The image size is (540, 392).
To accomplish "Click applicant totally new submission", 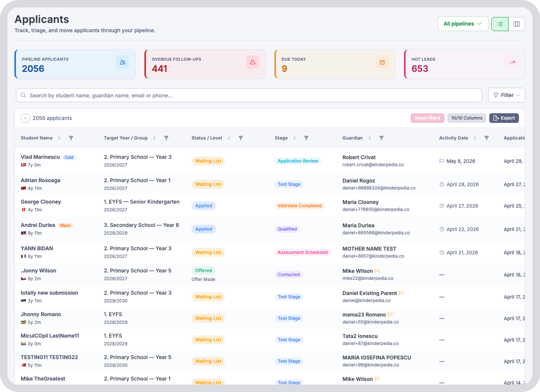I will pyautogui.click(x=49, y=293).
